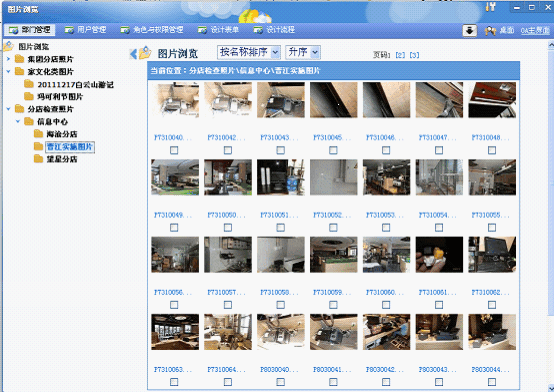This screenshot has height=392, width=554.
Task: Open the 按名称排序 sort dropdown
Action: point(249,52)
